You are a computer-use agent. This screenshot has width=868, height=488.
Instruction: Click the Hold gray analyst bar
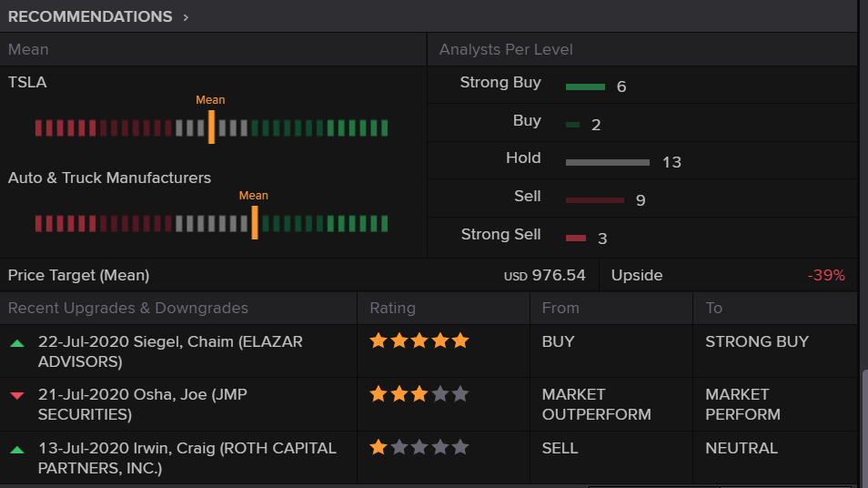pos(607,163)
